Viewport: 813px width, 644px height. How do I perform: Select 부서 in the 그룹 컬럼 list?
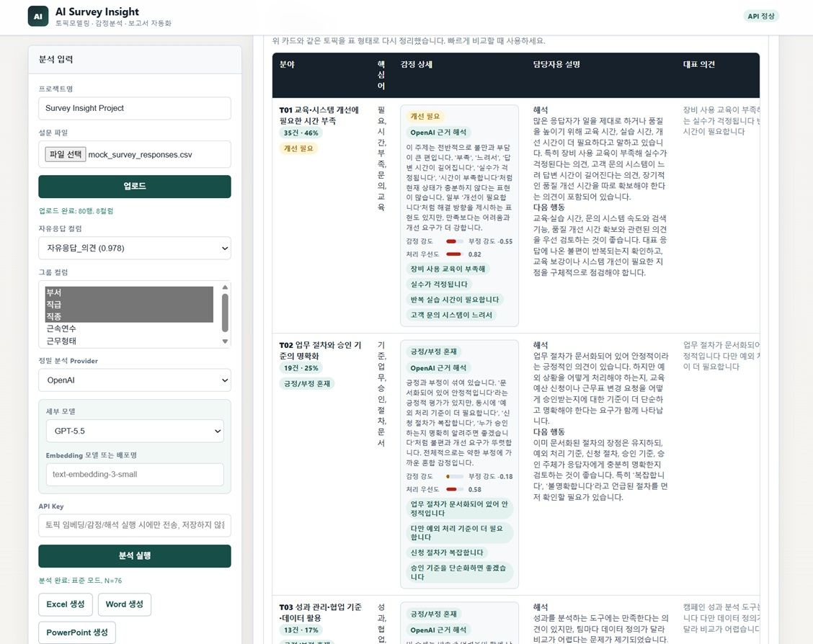129,292
